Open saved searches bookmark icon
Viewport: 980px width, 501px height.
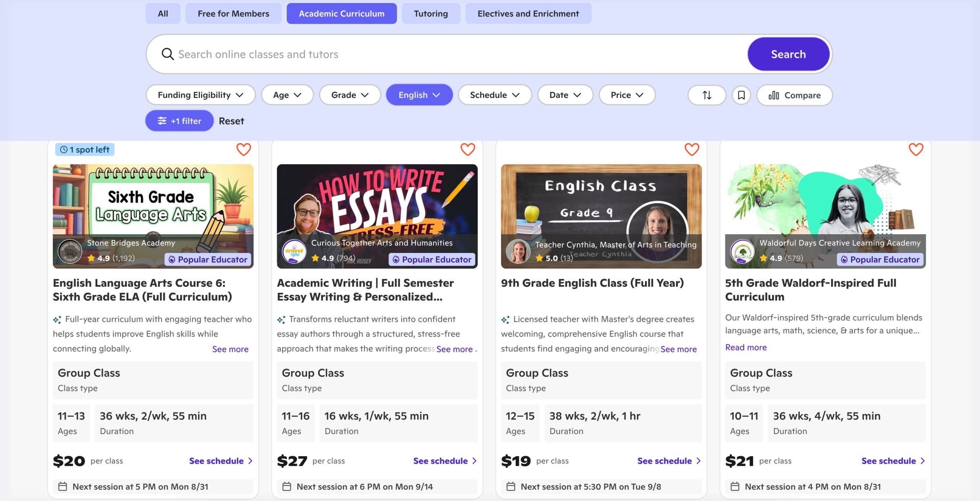click(x=741, y=95)
